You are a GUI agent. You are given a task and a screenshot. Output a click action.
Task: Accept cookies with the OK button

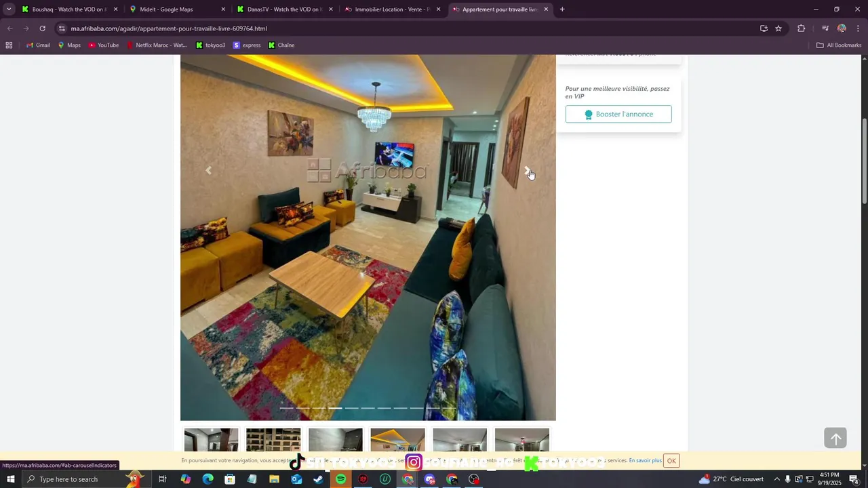pos(671,461)
